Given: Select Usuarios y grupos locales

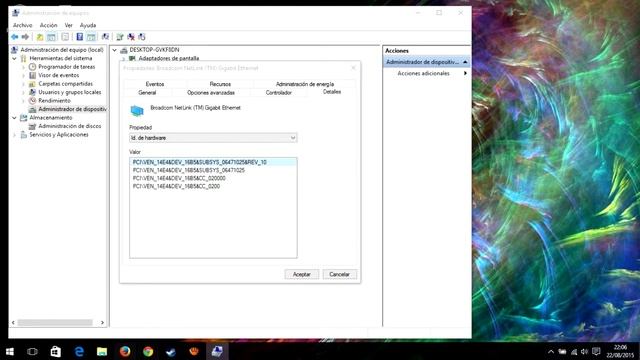Looking at the screenshot, I should pyautogui.click(x=69, y=92).
